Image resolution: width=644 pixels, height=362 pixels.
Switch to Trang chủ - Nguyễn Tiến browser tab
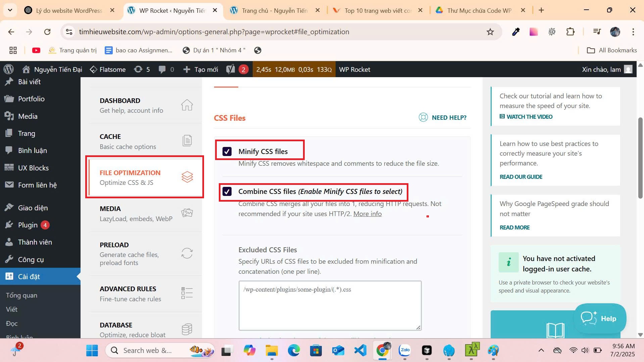point(275,10)
